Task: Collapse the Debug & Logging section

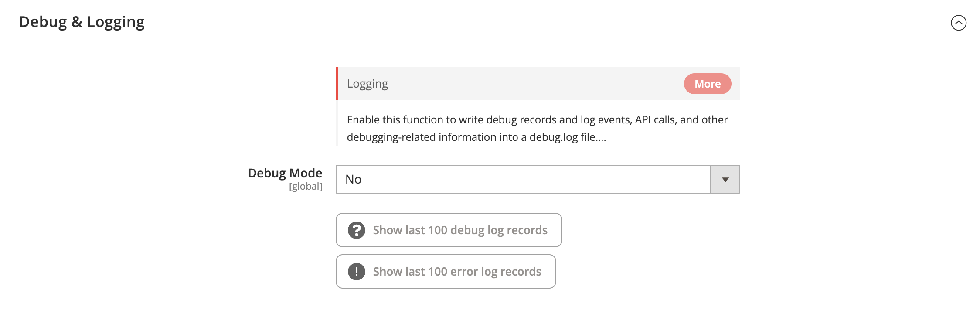Action: coord(958,23)
